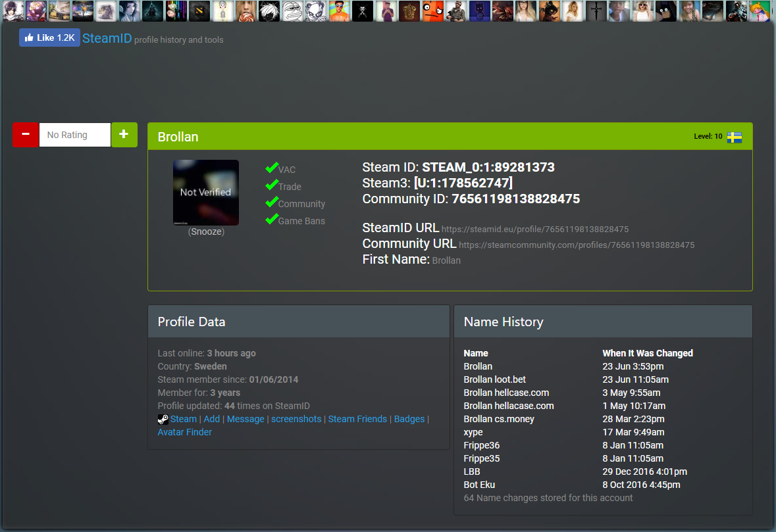The image size is (776, 532).
Task: Click the Add friend link
Action: (x=212, y=419)
